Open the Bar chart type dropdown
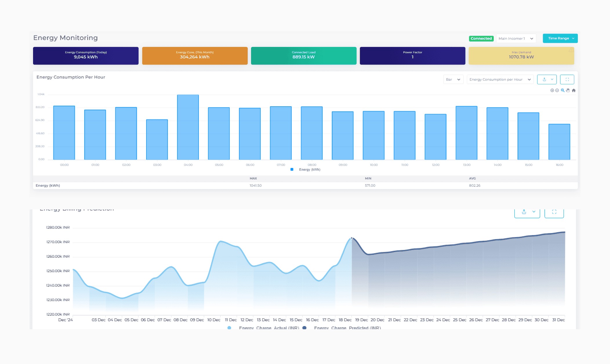 (x=453, y=79)
